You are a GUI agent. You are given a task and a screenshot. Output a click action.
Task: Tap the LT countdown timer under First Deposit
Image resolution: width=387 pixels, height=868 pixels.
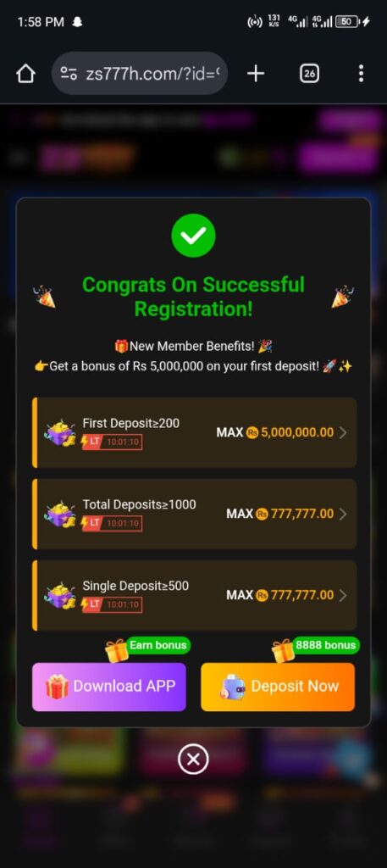click(112, 442)
